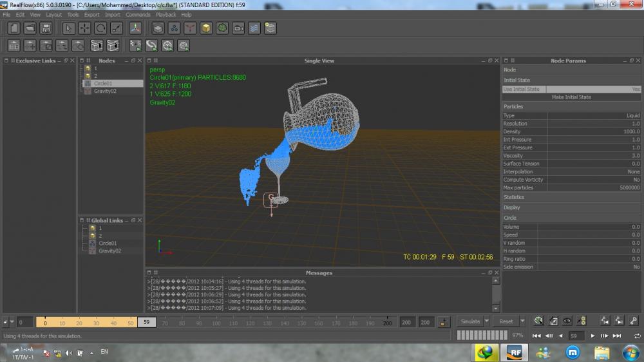
Task: Select Gravity02 in the Nodes panel
Action: (x=105, y=91)
